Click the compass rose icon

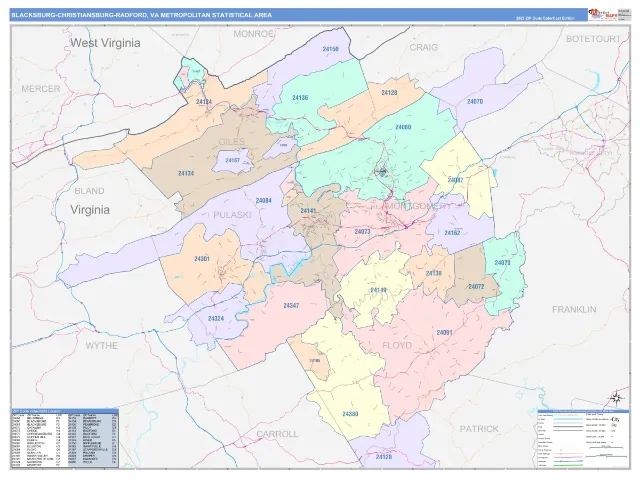[x=617, y=397]
